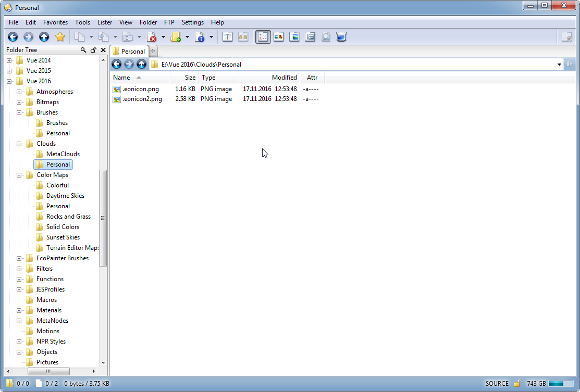Switch to large image view mode icon
This screenshot has height=392, width=580.
[294, 37]
